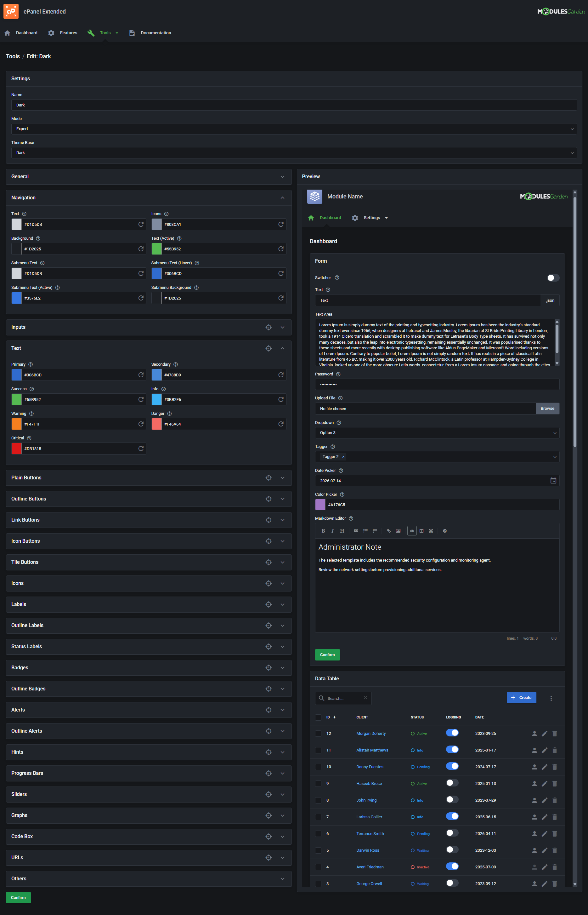Focus the Data Table search field
The image size is (588, 915).
[343, 698]
